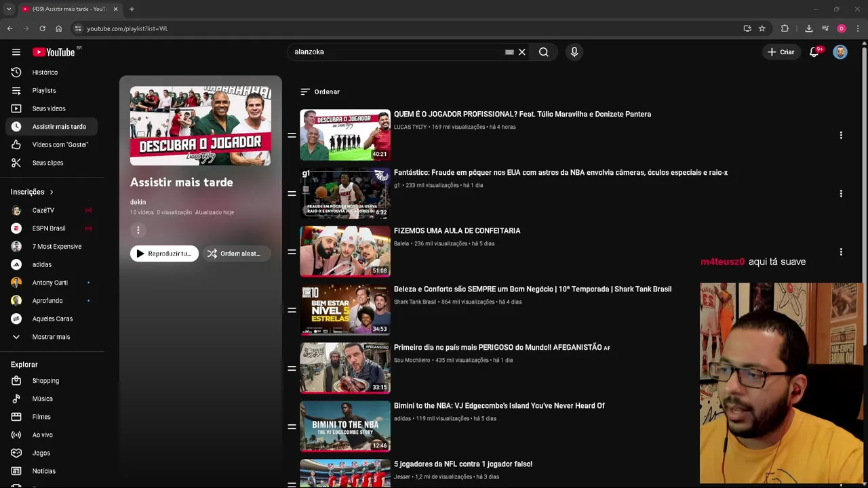This screenshot has height=488, width=868.
Task: Go back using browser back arrow
Action: tap(9, 28)
